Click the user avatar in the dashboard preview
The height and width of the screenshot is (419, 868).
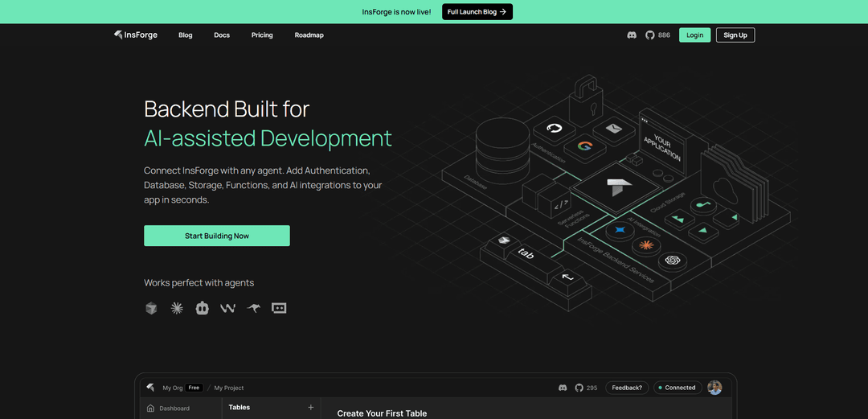(x=714, y=388)
